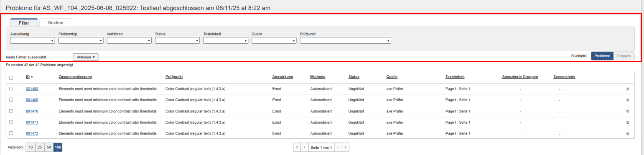Click 'axe Prüfer' cell in row 881472
Image resolution: width=644 pixels, height=155 pixels.
(x=395, y=134)
